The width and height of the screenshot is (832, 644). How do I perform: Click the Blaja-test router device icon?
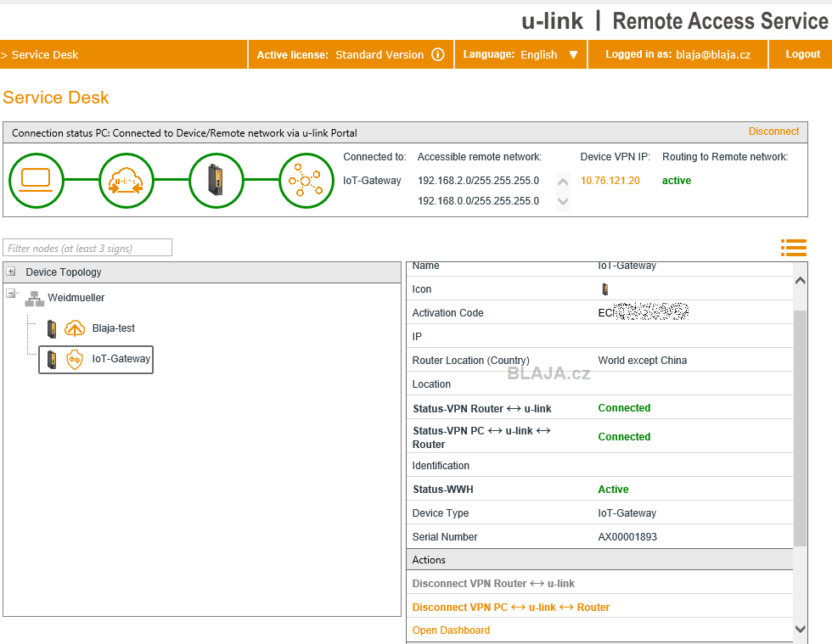(x=52, y=329)
